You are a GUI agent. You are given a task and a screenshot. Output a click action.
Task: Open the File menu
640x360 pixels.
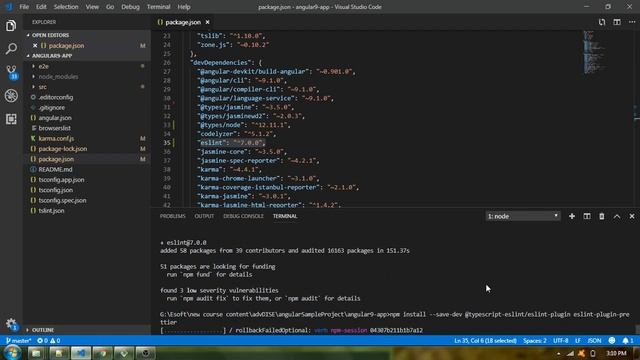coord(24,7)
